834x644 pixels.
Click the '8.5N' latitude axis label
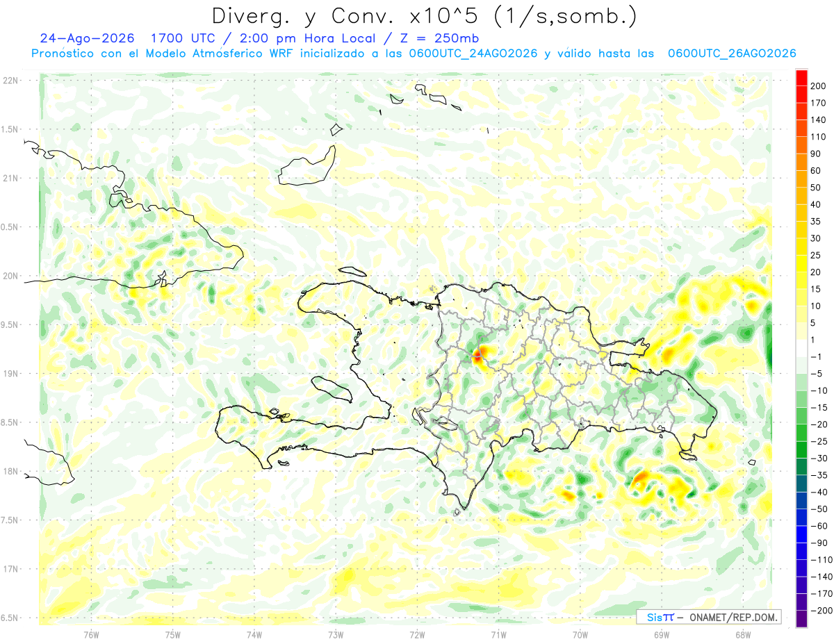tap(10, 422)
